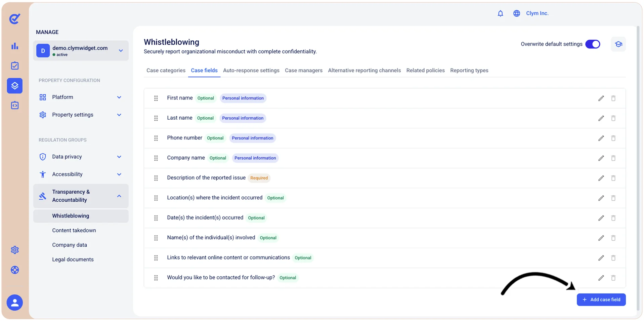Open the user profile avatar icon
The height and width of the screenshot is (321, 644).
tap(15, 303)
